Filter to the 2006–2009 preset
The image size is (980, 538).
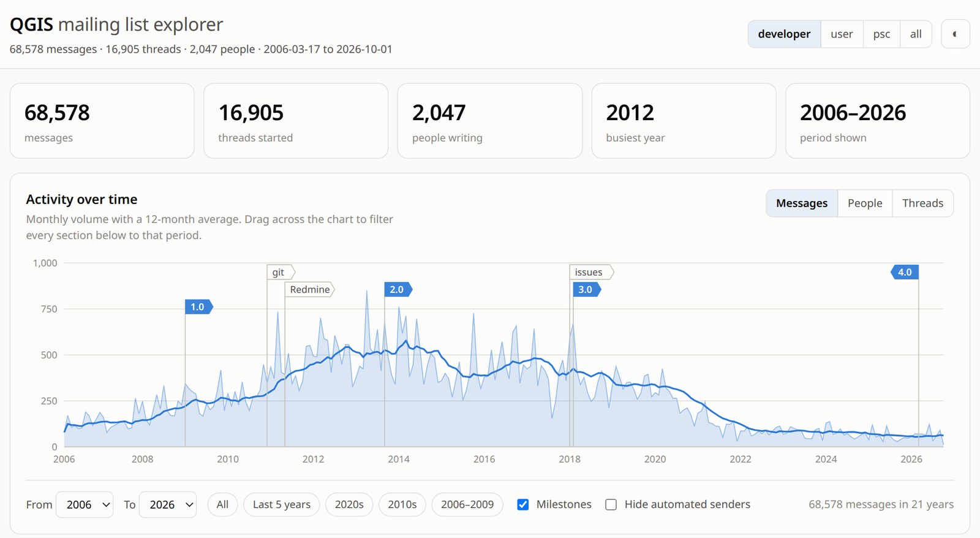tap(467, 504)
